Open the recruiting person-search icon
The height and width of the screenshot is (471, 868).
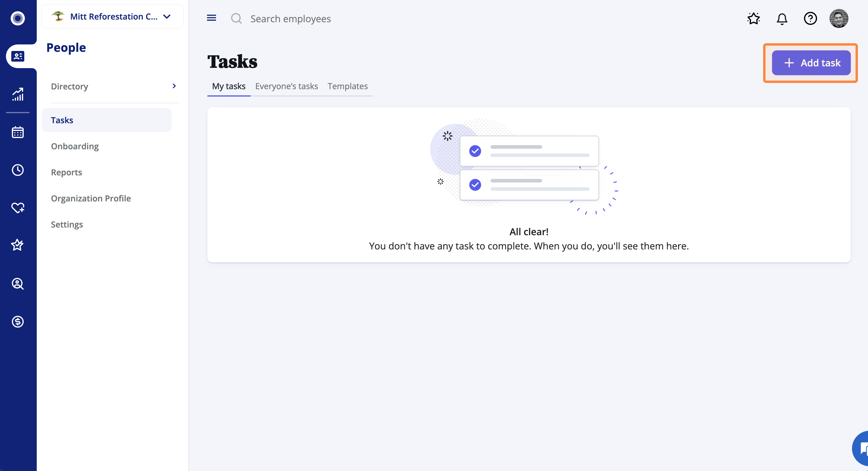coord(18,284)
